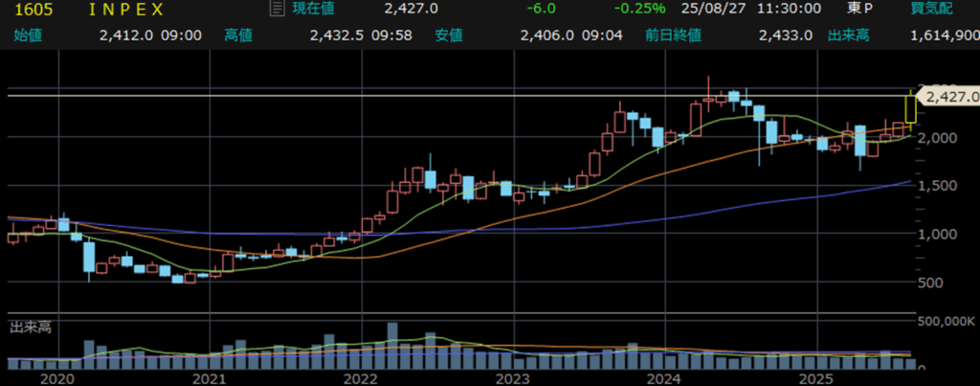Select the INPEX stock name
The image size is (980, 386).
click(x=125, y=10)
